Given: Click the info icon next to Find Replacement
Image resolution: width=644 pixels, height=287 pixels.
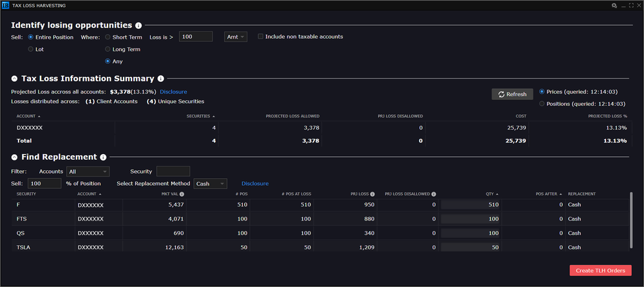Looking at the screenshot, I should [x=103, y=157].
